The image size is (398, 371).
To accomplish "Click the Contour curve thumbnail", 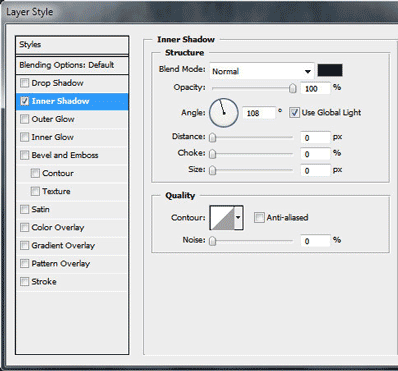I will click(222, 218).
